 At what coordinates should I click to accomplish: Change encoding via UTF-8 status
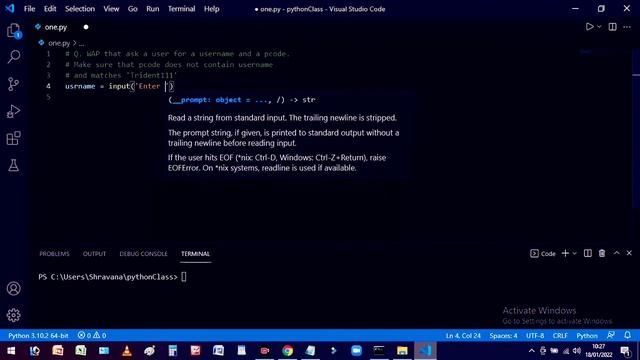(535, 336)
